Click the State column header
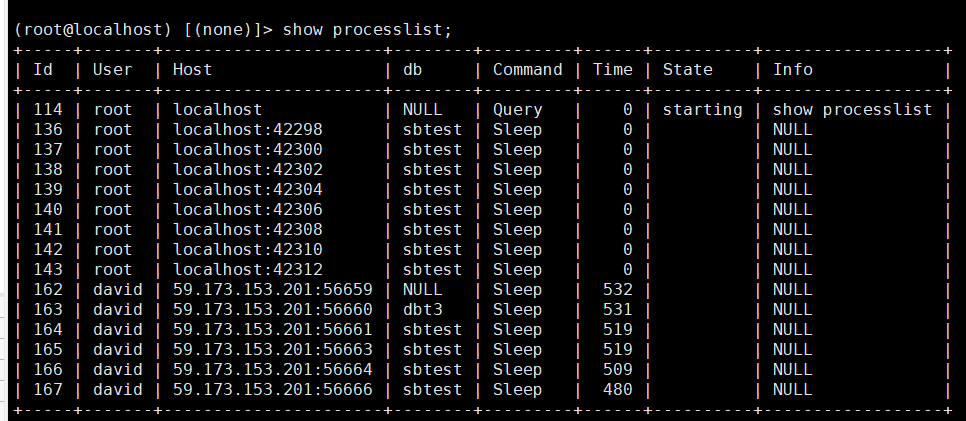Screen dimensions: 966x421 [x=688, y=70]
